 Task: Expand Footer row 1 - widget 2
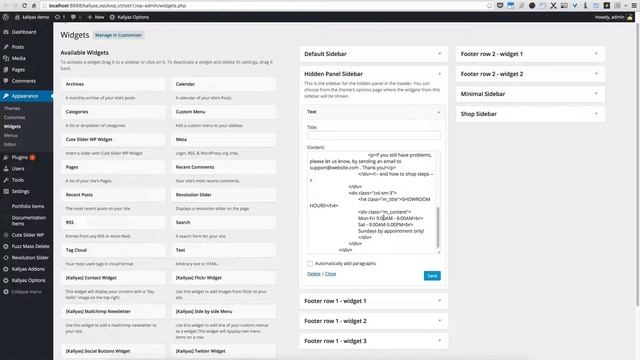tap(373, 321)
